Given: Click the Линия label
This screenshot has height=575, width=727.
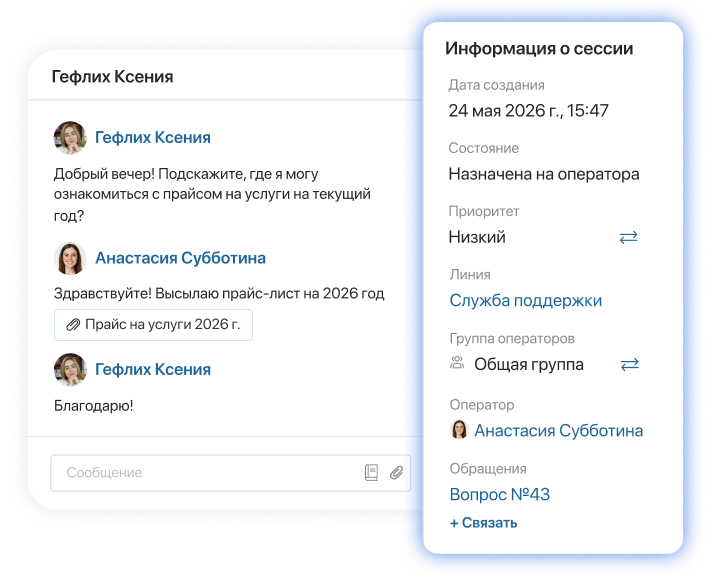Looking at the screenshot, I should pyautogui.click(x=470, y=275).
